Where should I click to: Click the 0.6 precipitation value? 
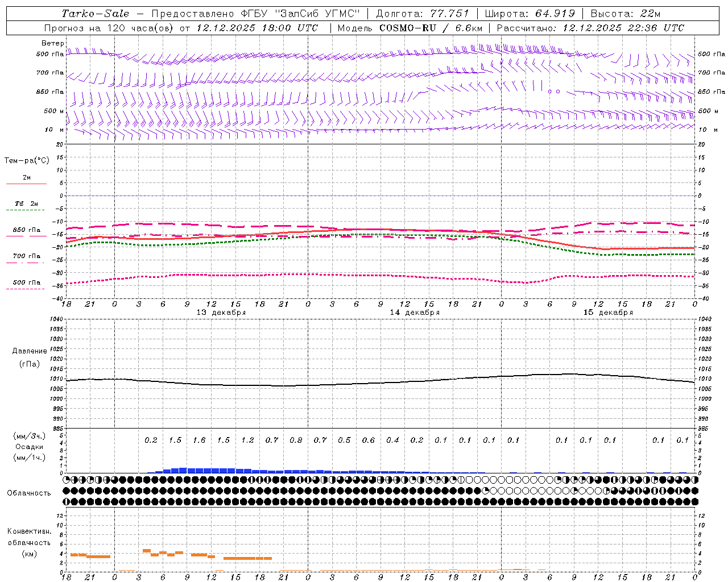(x=369, y=440)
